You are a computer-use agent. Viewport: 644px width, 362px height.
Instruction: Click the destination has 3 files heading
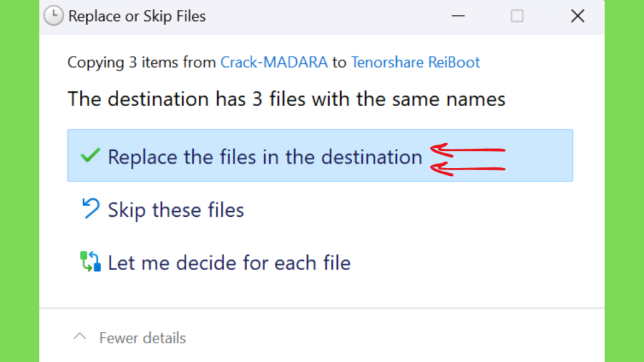[x=286, y=99]
